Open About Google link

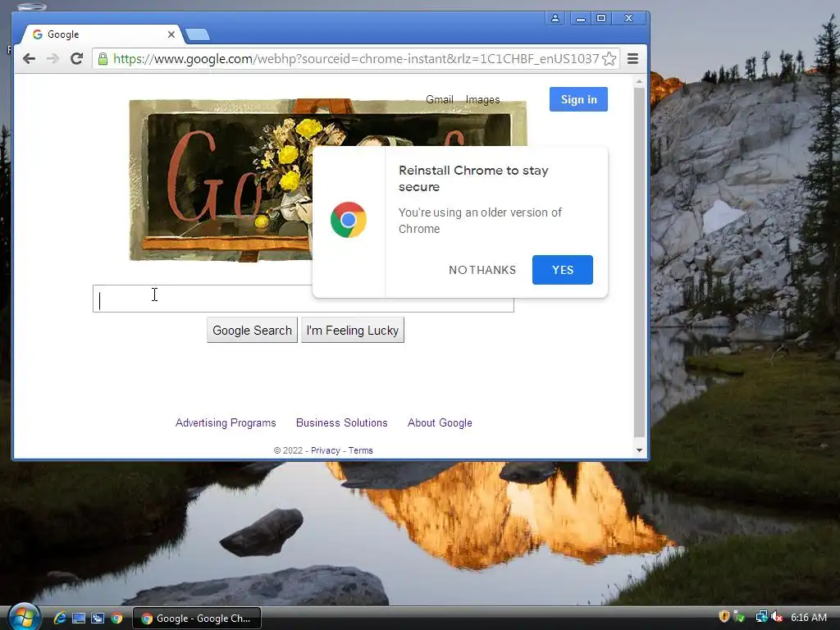coord(440,422)
